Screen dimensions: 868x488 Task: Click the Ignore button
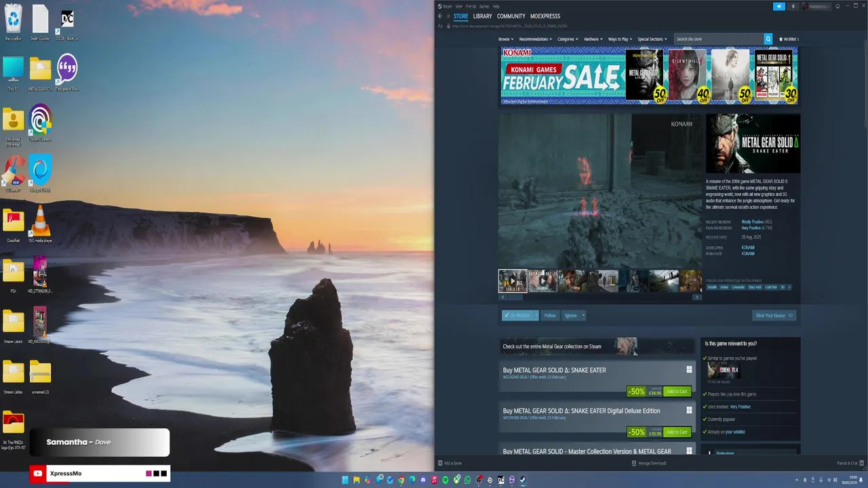tap(571, 315)
